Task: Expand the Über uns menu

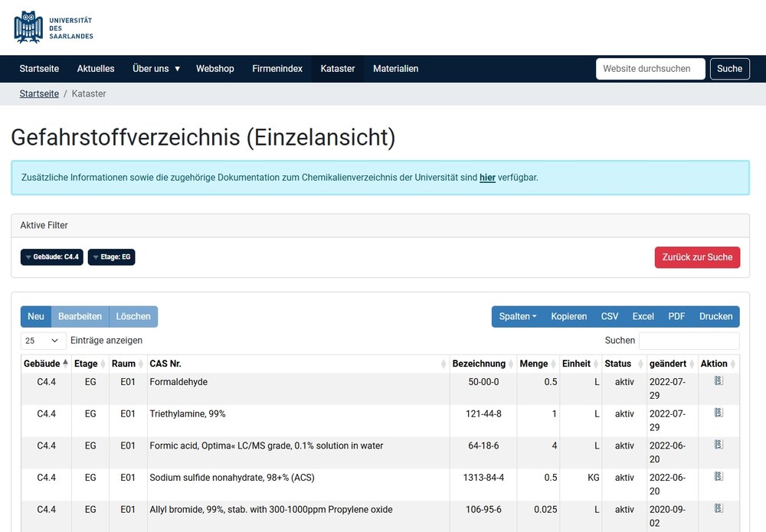Action: pyautogui.click(x=155, y=68)
